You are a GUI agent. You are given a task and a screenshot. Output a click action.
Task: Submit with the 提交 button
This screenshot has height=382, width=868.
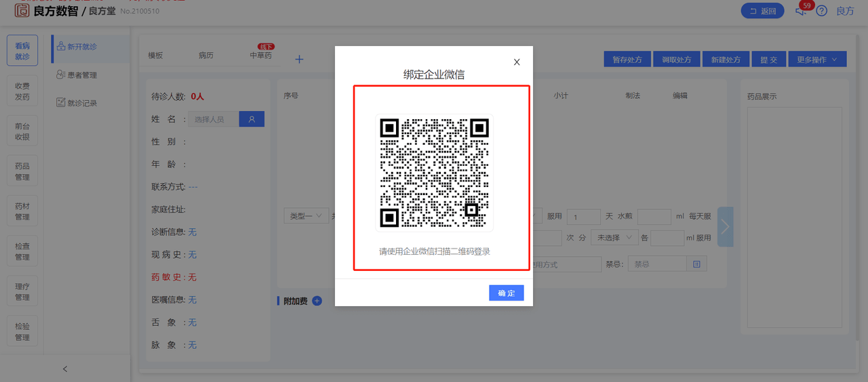769,60
